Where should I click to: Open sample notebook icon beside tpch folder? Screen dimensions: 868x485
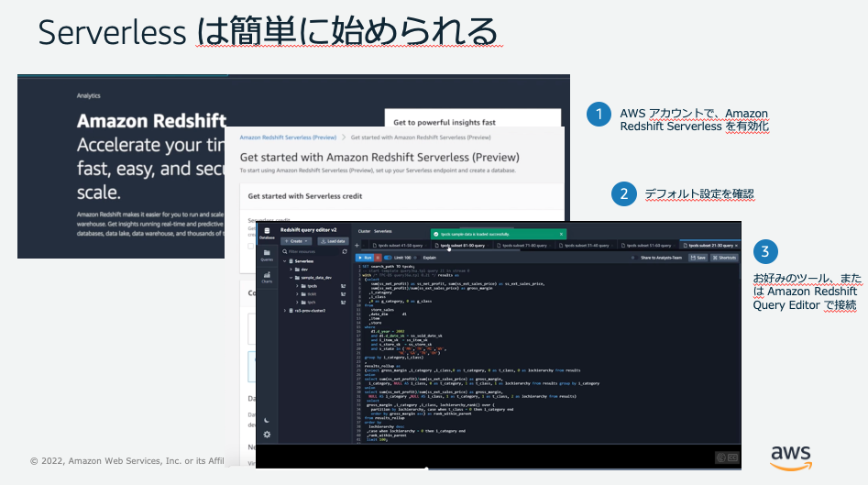(343, 303)
